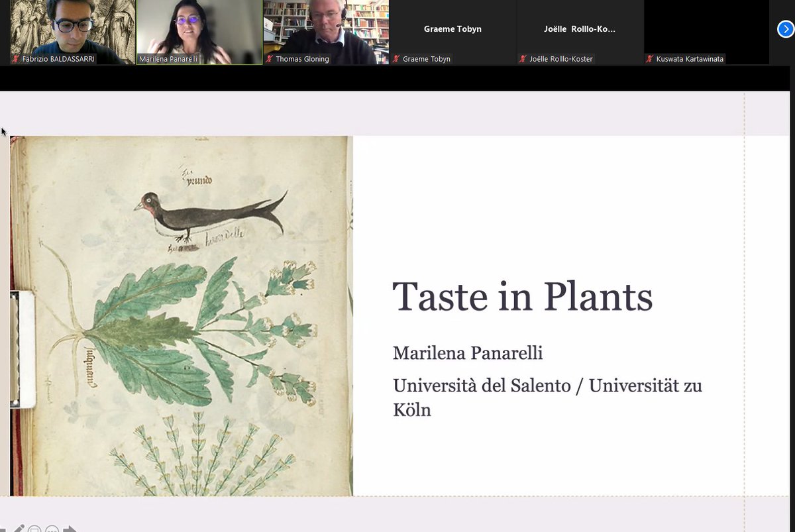Click Kuswata Kartawinata's muted microphone icon
This screenshot has width=795, height=532.
coord(650,59)
